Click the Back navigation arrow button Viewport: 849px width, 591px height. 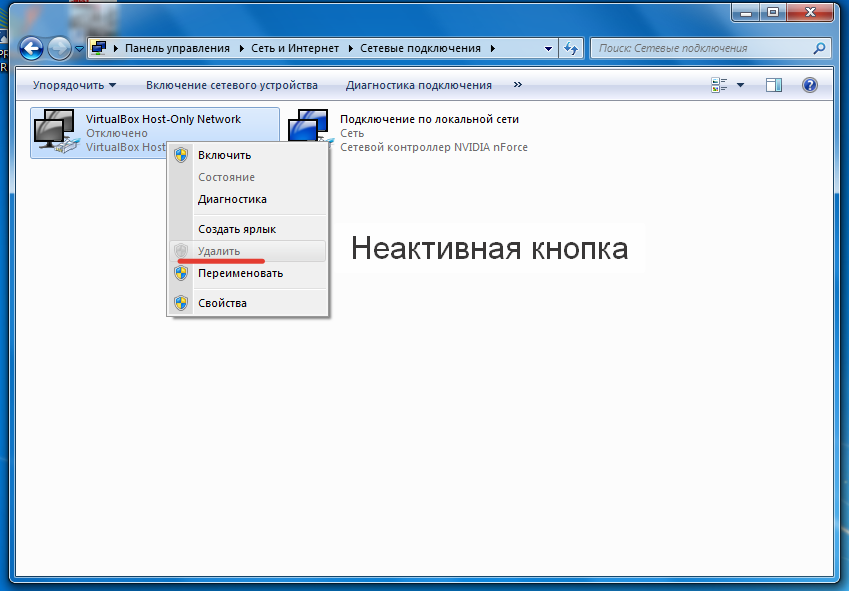32,48
